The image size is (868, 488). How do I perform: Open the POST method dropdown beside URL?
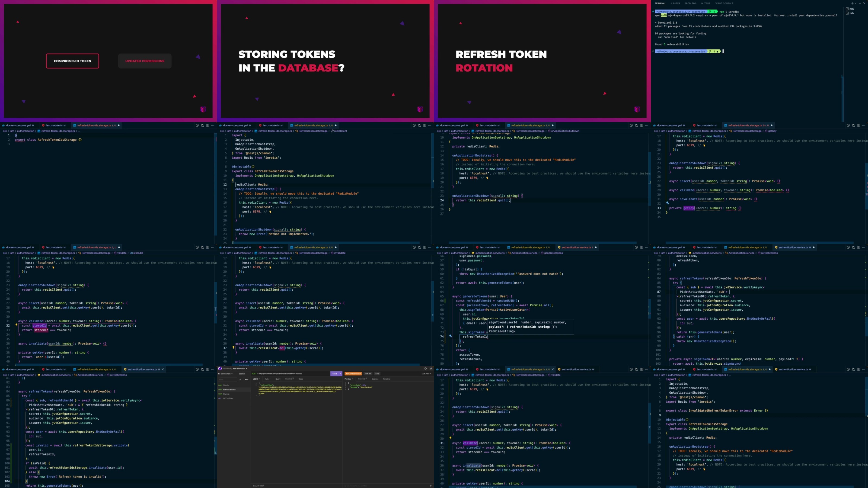[255, 374]
